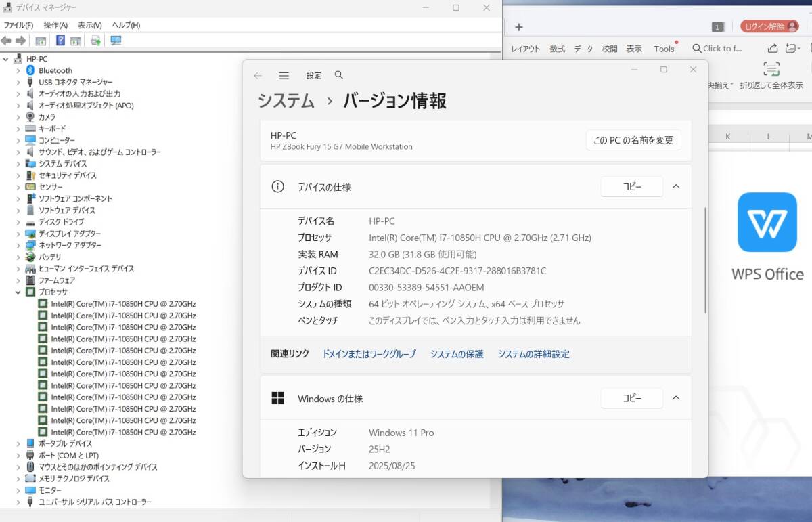812x522 pixels.
Task: Click the wrap text (折り返して全体表示) icon
Action: 771,69
